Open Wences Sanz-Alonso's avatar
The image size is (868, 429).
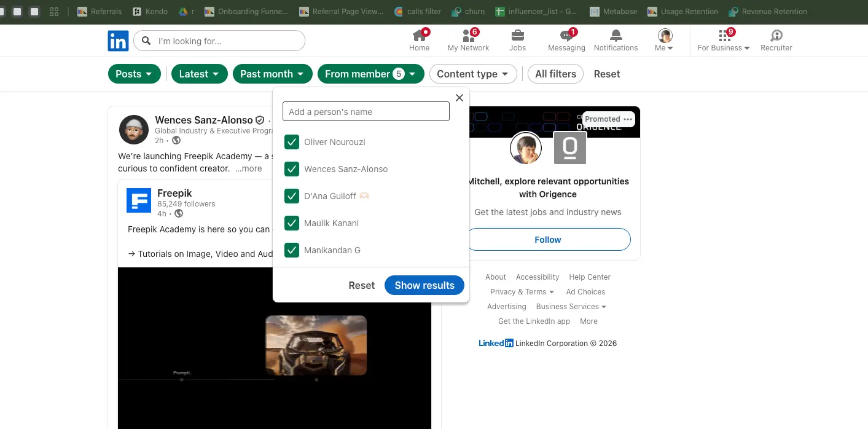(134, 130)
